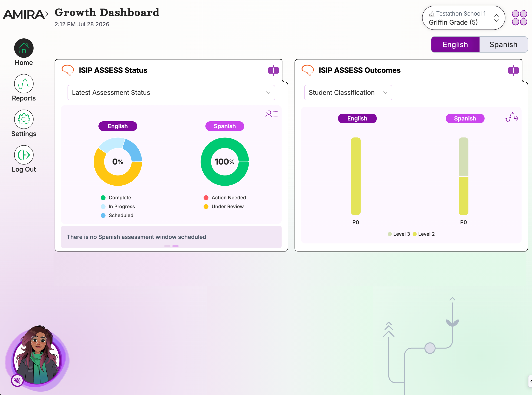Click the Growth Dashboard title

pos(107,12)
